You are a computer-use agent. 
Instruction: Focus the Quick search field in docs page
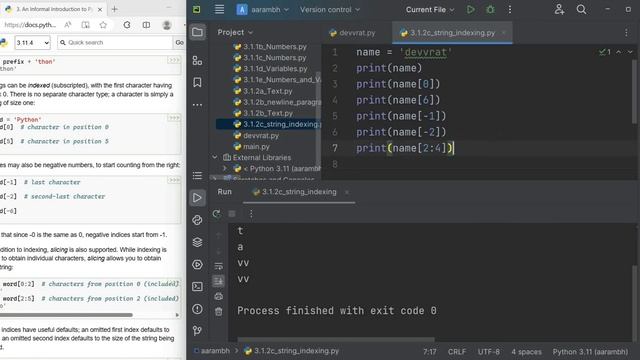tap(115, 42)
